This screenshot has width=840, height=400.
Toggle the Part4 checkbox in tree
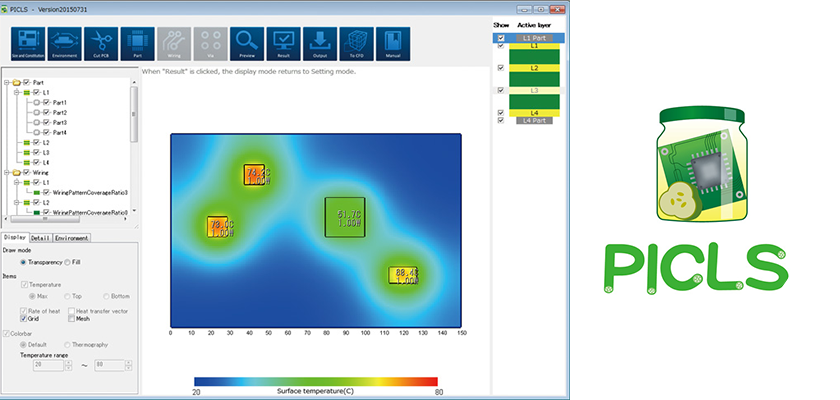pyautogui.click(x=47, y=132)
